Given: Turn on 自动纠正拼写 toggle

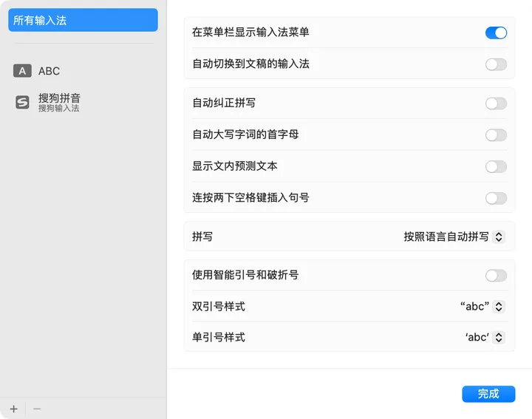Looking at the screenshot, I should click(496, 103).
